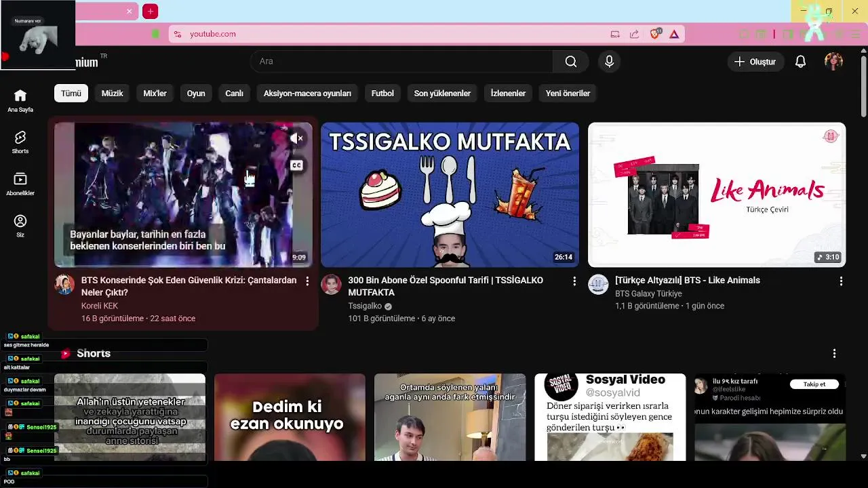Select the Mix'ler filter chip
The height and width of the screenshot is (488, 868).
pos(155,94)
